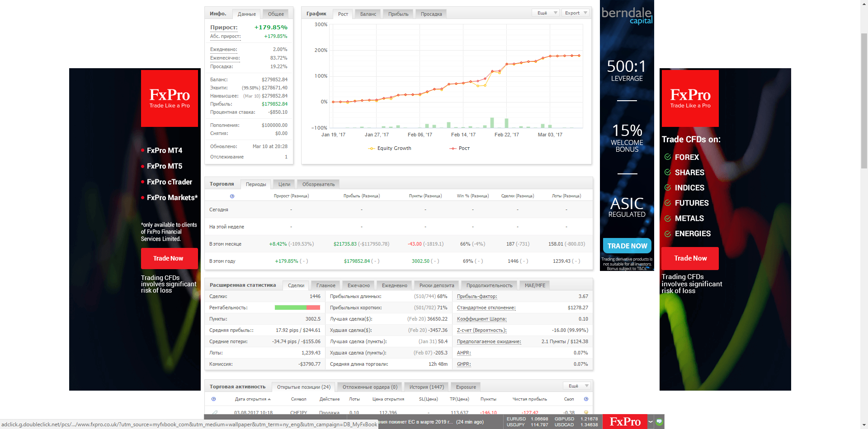Click the Рентабельность green-red bar

(297, 308)
